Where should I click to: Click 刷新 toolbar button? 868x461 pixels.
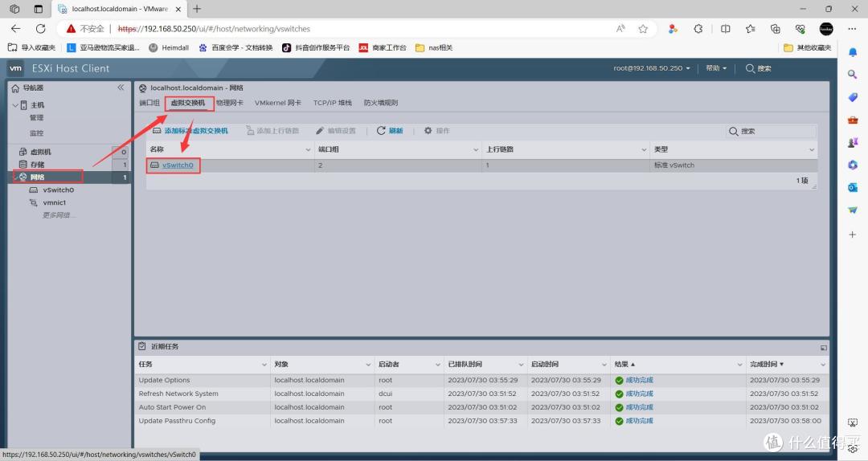(x=390, y=131)
